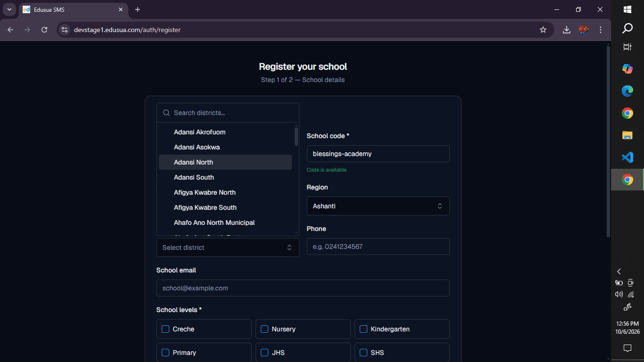Open the Windows Start menu
644x362 pixels.
pos(627,9)
